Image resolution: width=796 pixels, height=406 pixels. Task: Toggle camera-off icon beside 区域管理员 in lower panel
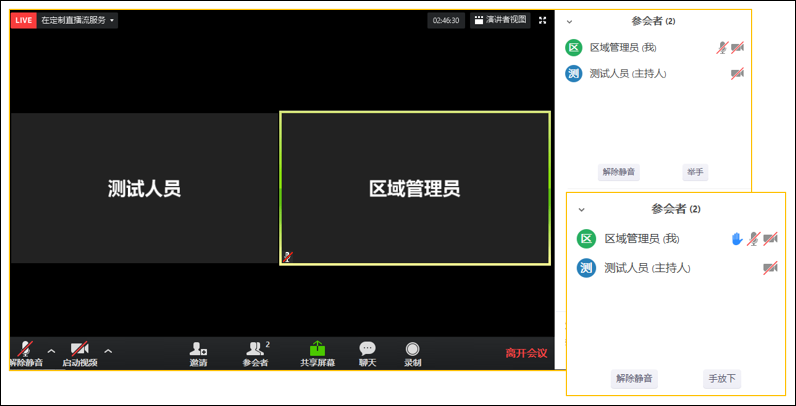click(770, 239)
